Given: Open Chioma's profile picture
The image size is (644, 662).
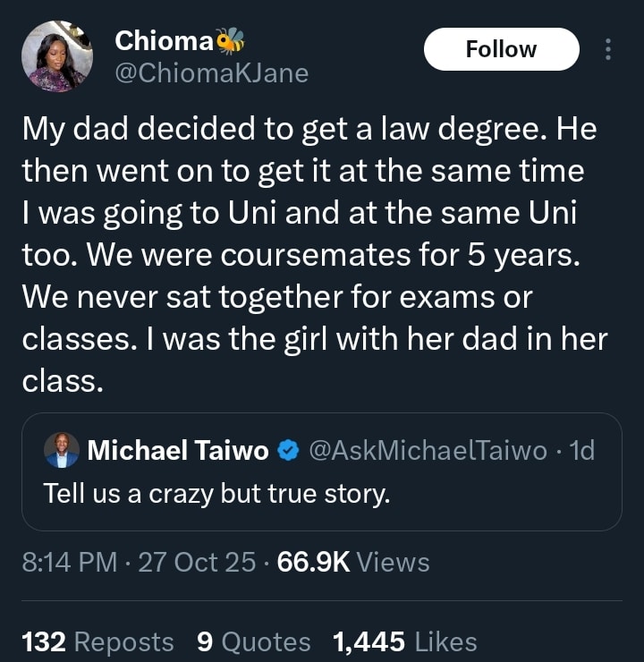Looking at the screenshot, I should [x=57, y=57].
